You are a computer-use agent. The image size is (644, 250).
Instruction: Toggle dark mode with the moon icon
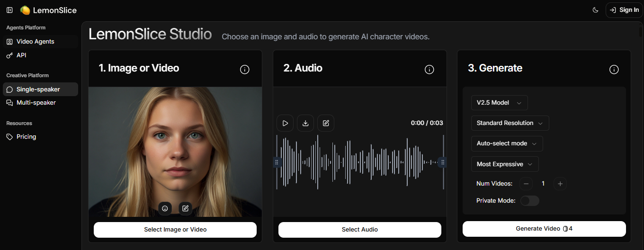click(596, 10)
